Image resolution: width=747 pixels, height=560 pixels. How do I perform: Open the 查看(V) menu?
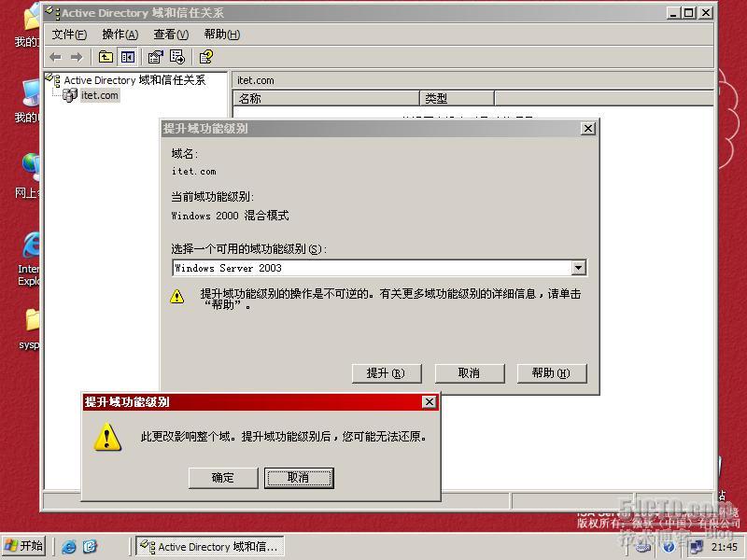pos(171,35)
